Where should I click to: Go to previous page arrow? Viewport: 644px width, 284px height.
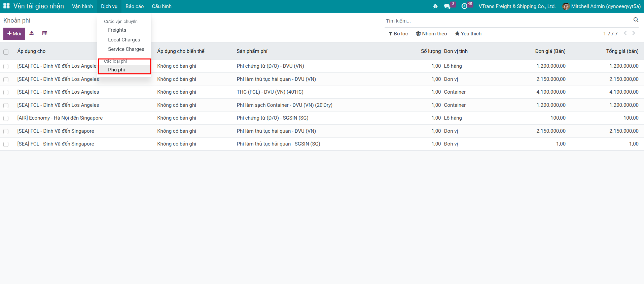625,33
